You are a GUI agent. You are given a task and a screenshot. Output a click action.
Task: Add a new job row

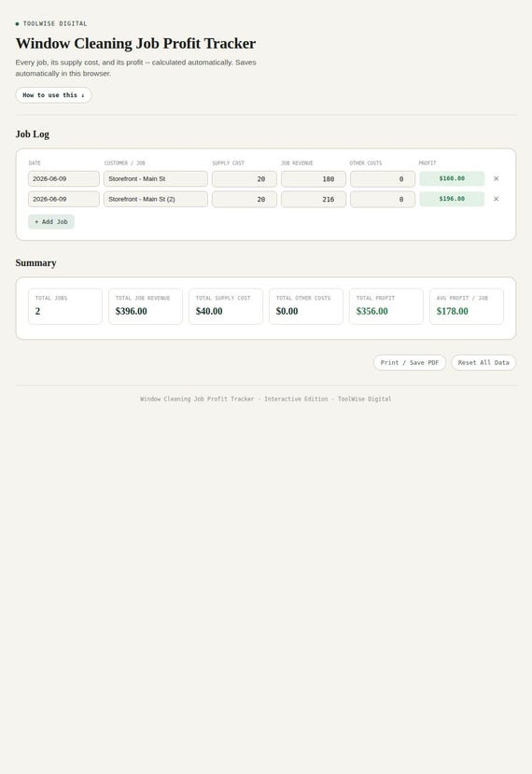coord(51,222)
